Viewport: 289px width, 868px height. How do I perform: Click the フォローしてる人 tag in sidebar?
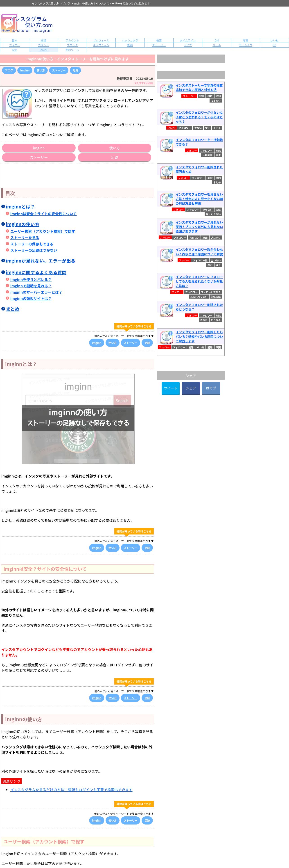(211, 292)
